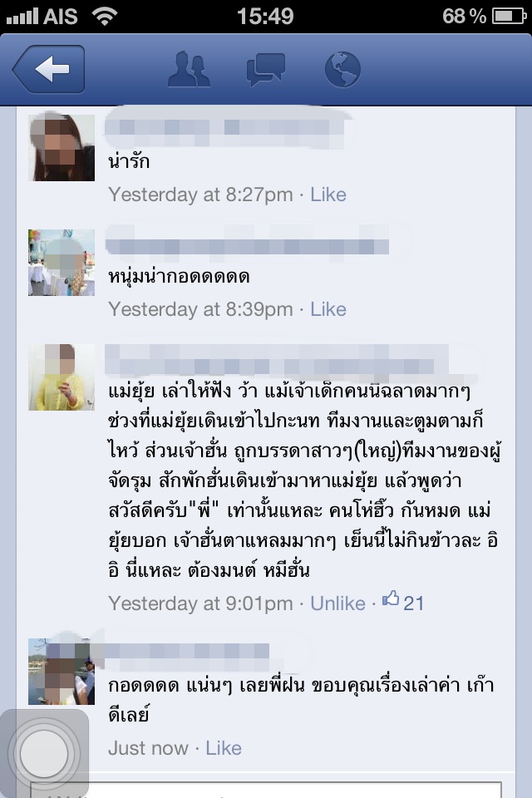Open the last commenter's profile picture
Image resolution: width=532 pixels, height=798 pixels.
(62, 672)
